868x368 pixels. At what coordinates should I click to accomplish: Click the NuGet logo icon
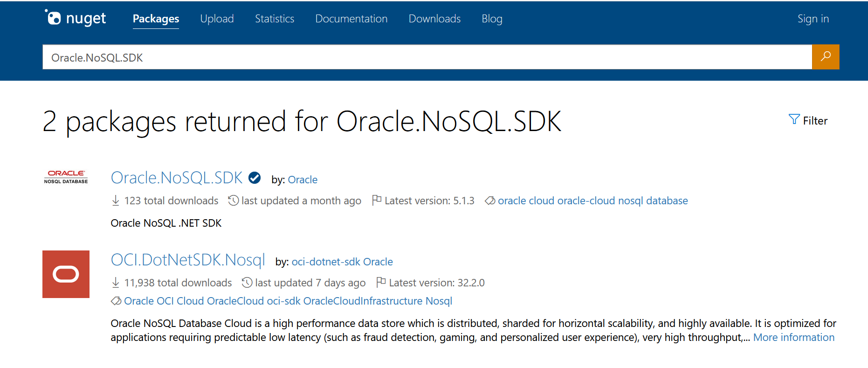pyautogui.click(x=53, y=18)
